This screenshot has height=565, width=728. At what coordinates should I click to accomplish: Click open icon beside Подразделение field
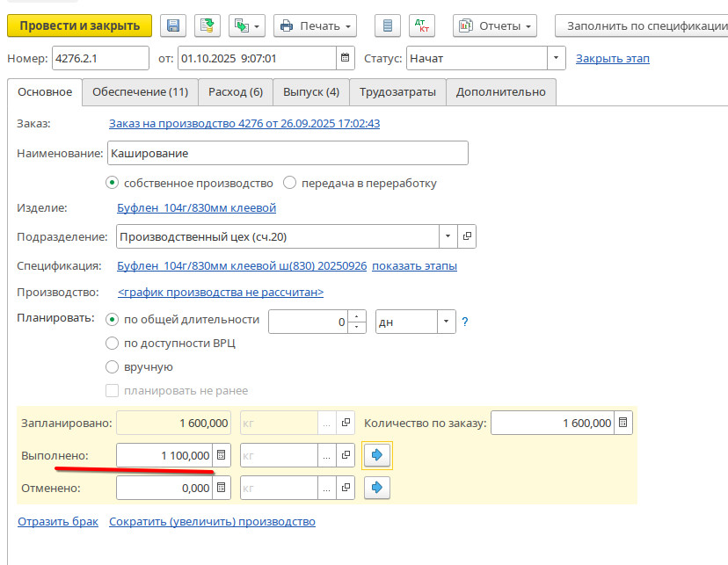pos(468,236)
